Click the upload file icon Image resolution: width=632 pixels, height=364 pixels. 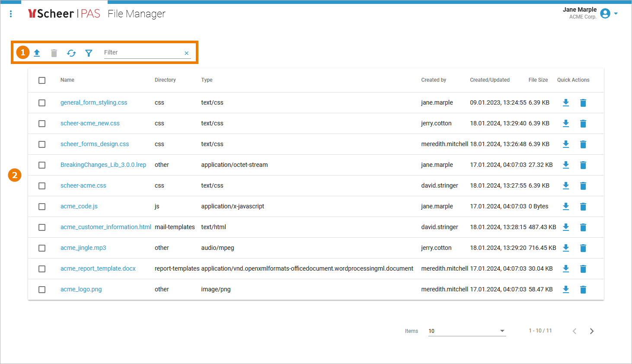37,53
